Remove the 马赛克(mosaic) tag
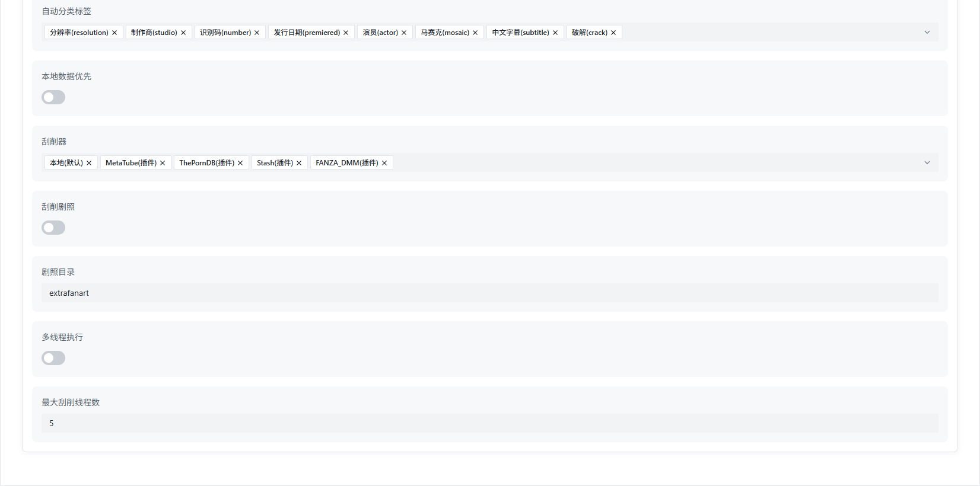 tap(475, 33)
